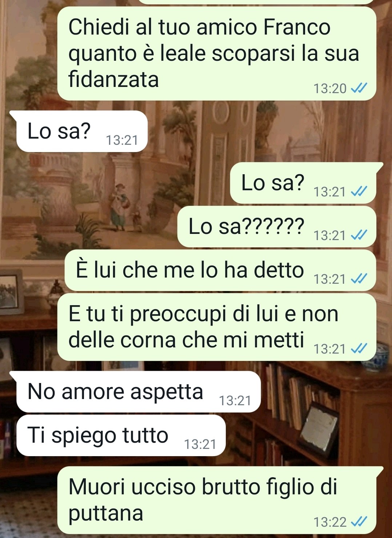Select the 'È lui che me lo ha detto' bubble

pyautogui.click(x=220, y=270)
